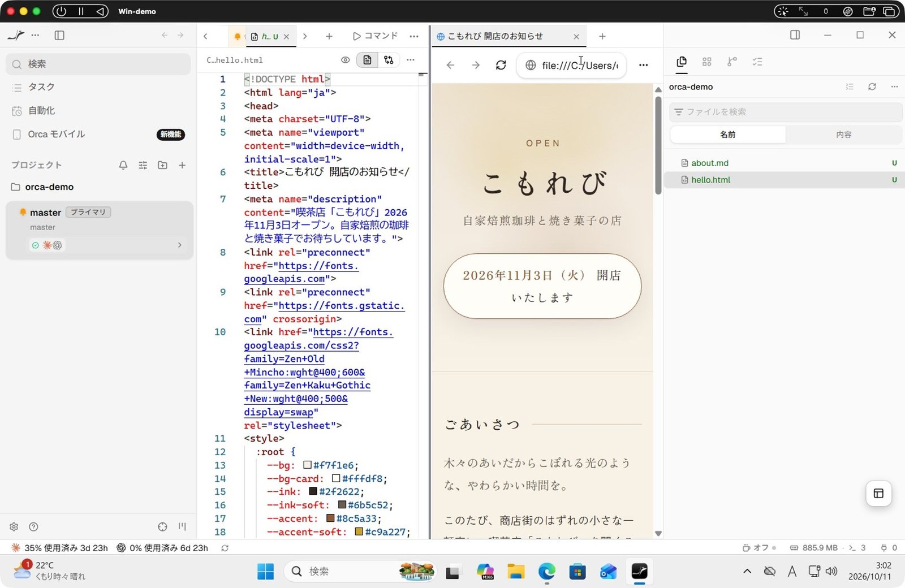Image resolution: width=905 pixels, height=588 pixels.
Task: Open the file explorer panel icon
Action: click(x=682, y=62)
